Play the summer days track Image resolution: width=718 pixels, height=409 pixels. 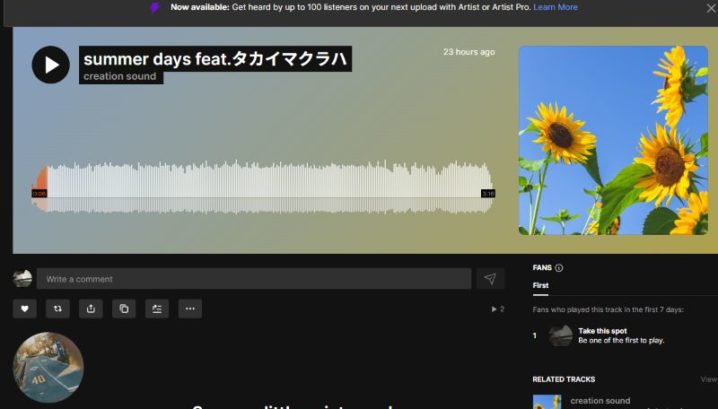pyautogui.click(x=51, y=65)
